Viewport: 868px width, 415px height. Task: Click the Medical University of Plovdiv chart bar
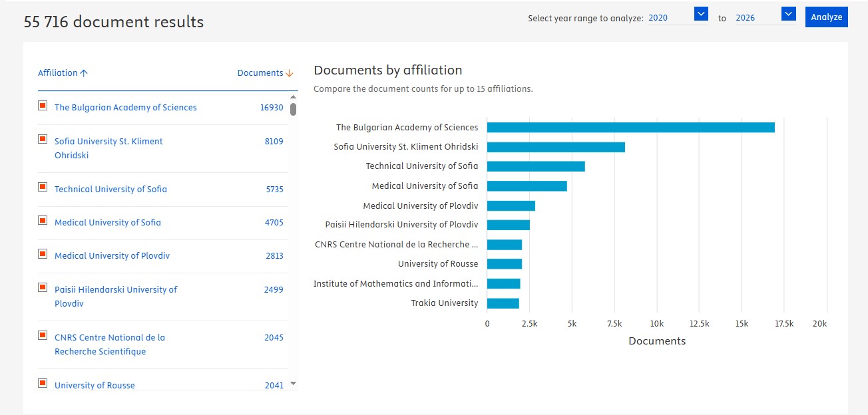coord(511,206)
